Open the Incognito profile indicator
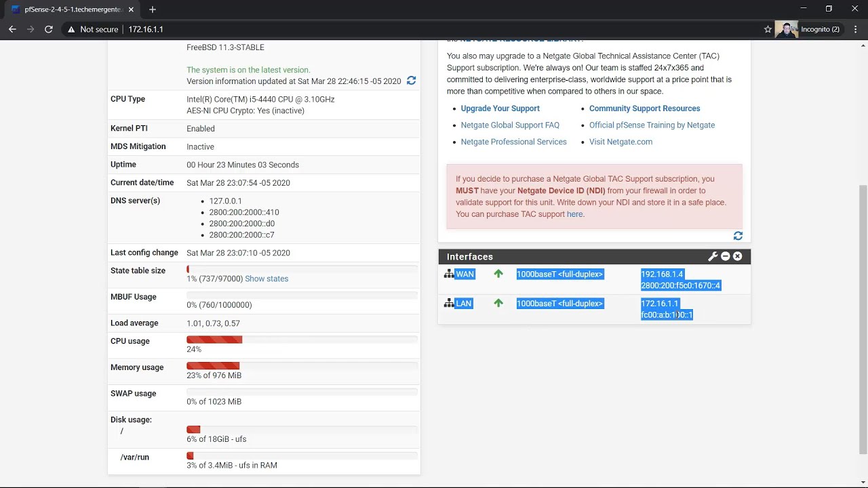The image size is (868, 488). (808, 29)
